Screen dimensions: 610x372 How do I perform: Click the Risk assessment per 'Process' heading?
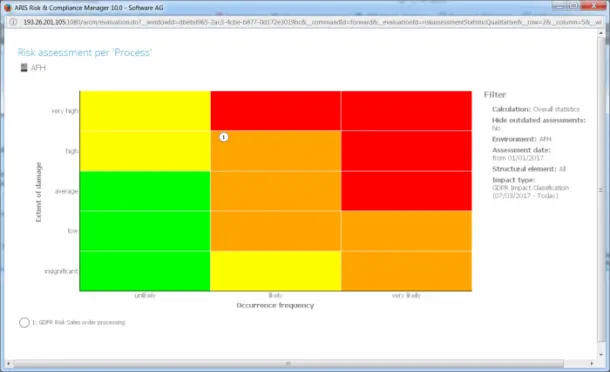click(85, 53)
